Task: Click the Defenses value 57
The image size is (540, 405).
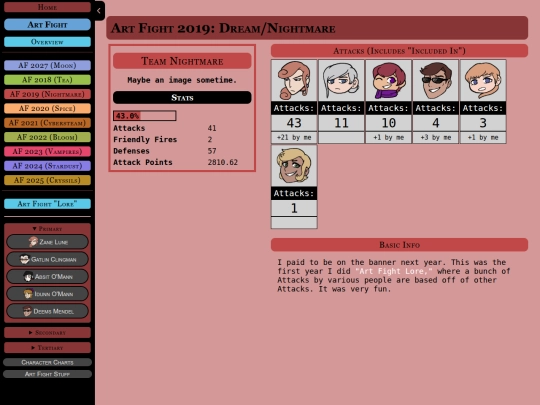Action: pos(212,151)
